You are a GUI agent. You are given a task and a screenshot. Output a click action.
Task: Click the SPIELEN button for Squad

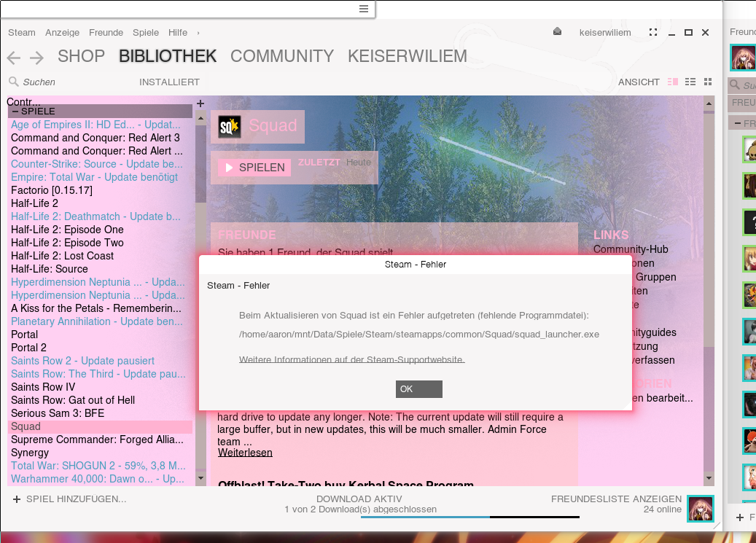[x=254, y=168]
